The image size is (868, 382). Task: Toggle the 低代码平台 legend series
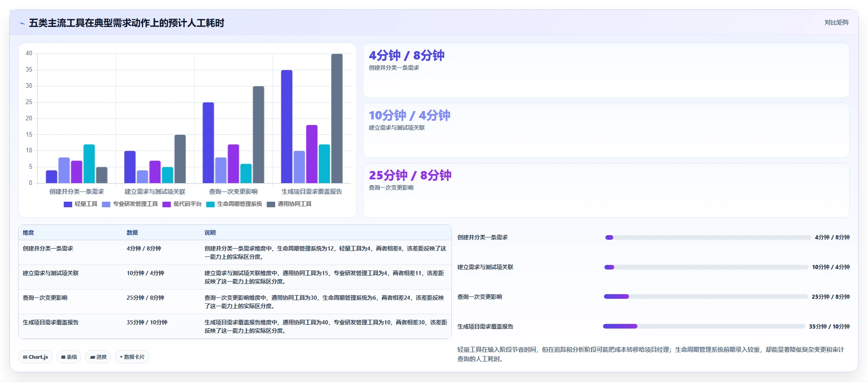182,204
